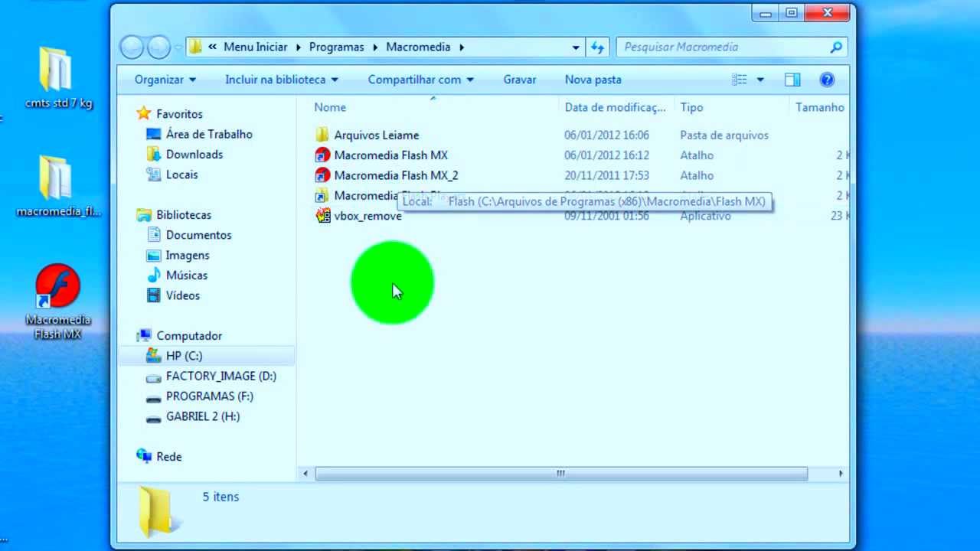Click Macromedia in address breadcrumb

click(418, 47)
